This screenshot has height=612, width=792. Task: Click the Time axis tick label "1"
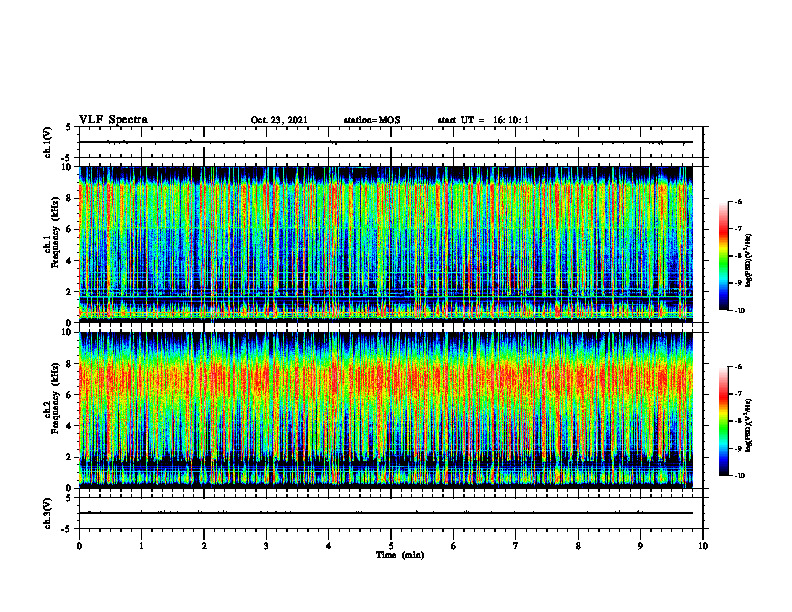tap(141, 546)
